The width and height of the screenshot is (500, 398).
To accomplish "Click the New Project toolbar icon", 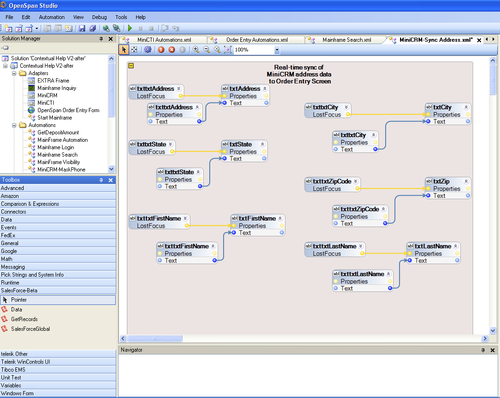I will [8, 29].
